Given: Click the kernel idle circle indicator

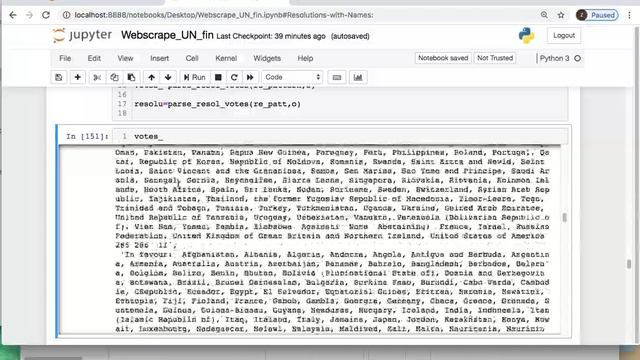Looking at the screenshot, I should (577, 58).
